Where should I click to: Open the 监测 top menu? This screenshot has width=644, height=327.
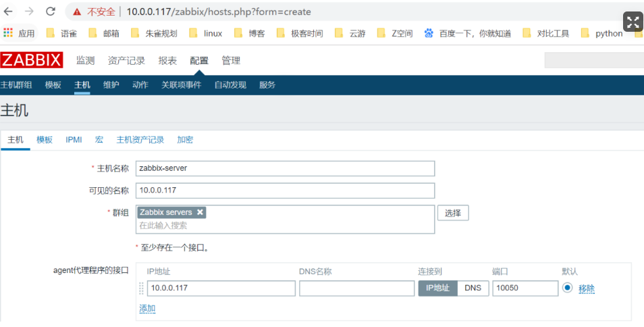pyautogui.click(x=86, y=61)
